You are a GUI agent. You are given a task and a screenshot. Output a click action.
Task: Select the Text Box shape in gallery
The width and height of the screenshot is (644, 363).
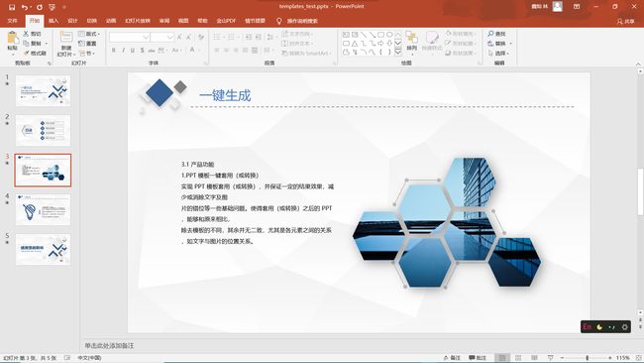coord(346,35)
